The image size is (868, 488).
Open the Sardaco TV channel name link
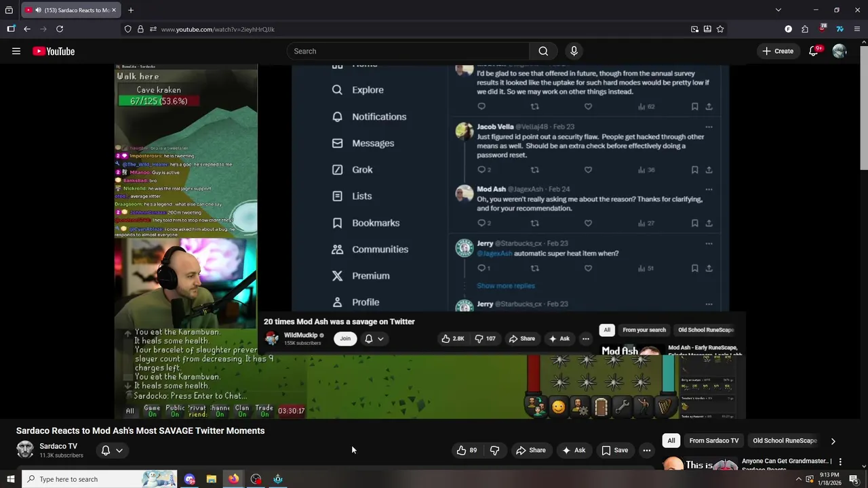[58, 446]
